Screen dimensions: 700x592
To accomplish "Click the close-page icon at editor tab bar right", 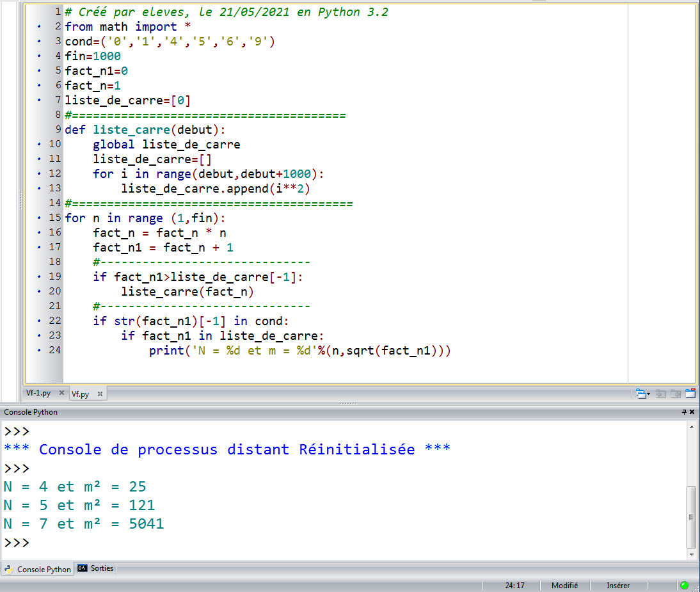I will 690,394.
